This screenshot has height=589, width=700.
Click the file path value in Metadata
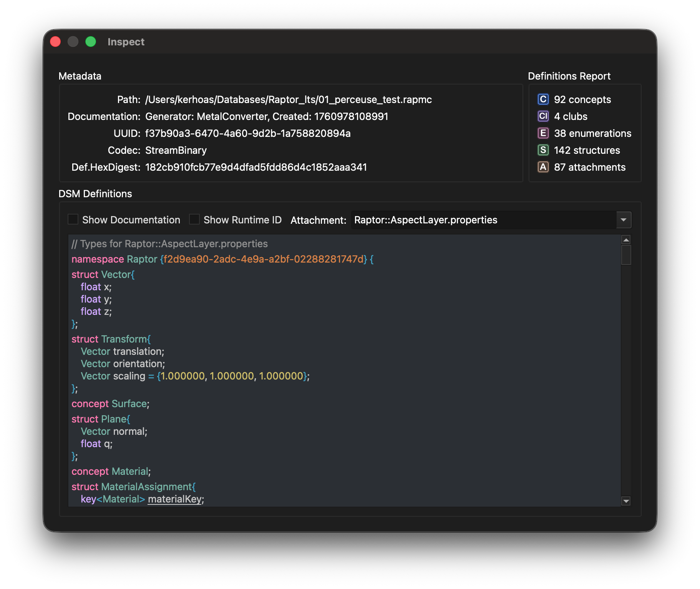[x=288, y=100]
